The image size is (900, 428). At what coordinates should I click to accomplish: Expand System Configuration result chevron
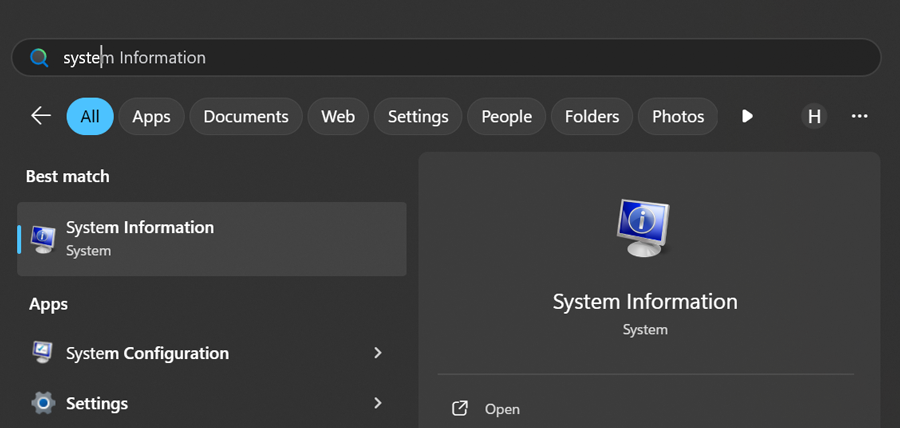(377, 353)
